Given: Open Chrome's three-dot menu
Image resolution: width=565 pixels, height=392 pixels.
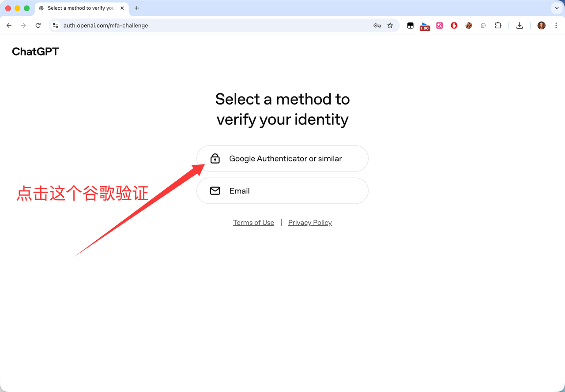Looking at the screenshot, I should point(556,26).
